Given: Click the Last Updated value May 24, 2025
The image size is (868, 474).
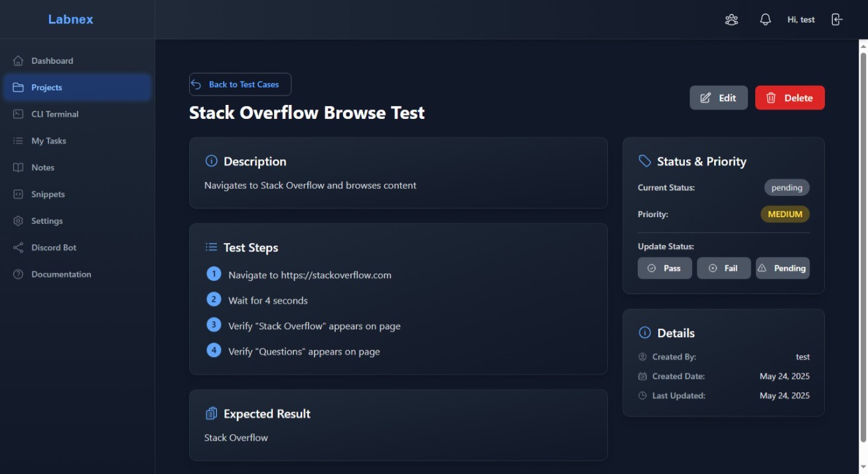Looking at the screenshot, I should 784,395.
